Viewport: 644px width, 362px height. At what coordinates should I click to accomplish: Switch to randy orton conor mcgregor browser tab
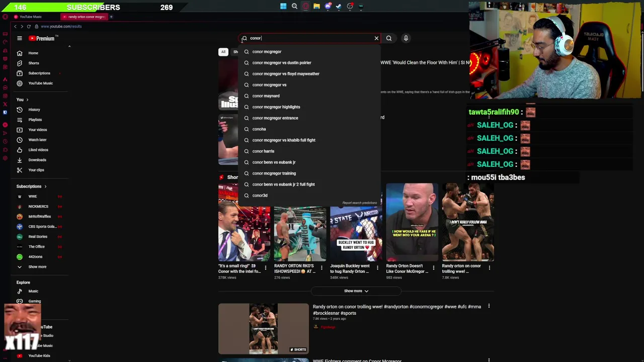[84, 17]
